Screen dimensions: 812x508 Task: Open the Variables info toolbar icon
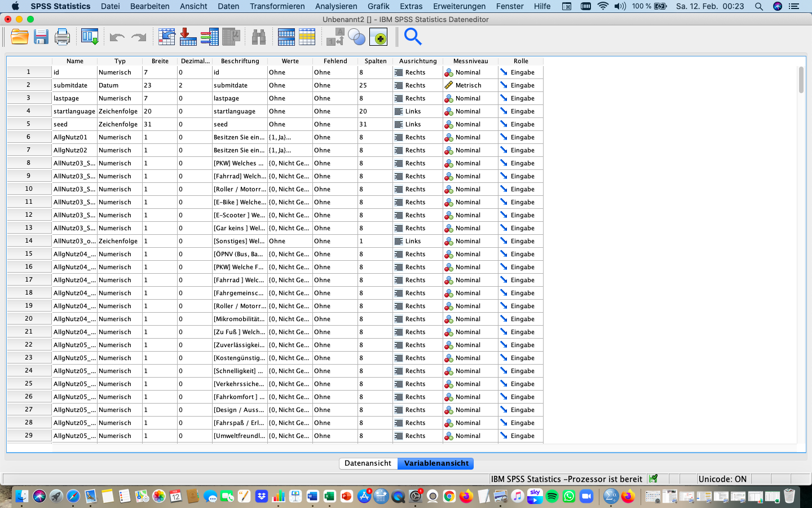point(209,37)
